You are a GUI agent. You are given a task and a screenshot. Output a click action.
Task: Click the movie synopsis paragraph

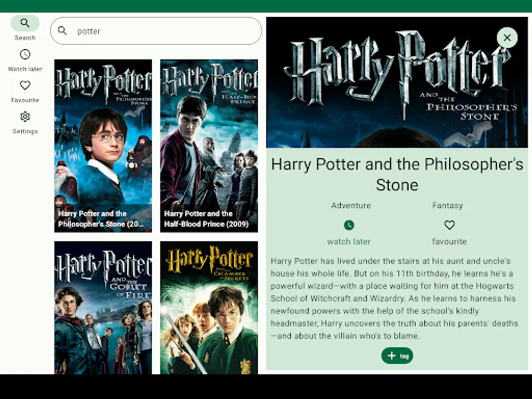coord(395,298)
